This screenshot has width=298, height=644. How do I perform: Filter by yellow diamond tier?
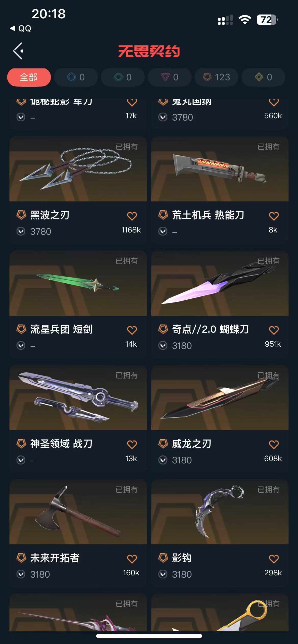click(263, 77)
